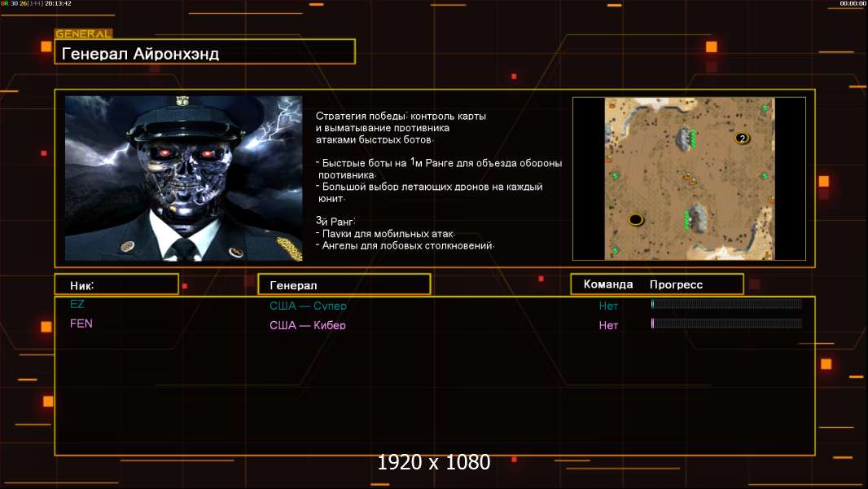This screenshot has width=868, height=489.
Task: Click the 'Ангелы для лобовых столкновений' line
Action: coord(406,245)
